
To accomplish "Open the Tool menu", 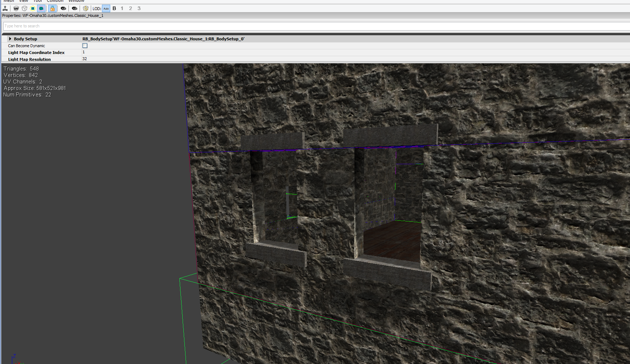I will pos(38,1).
